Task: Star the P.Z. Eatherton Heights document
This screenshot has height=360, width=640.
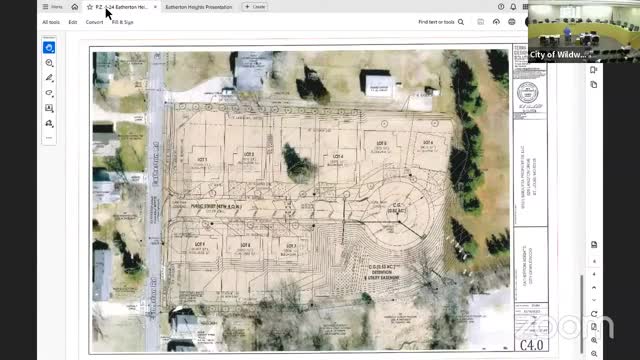Action: click(x=90, y=7)
